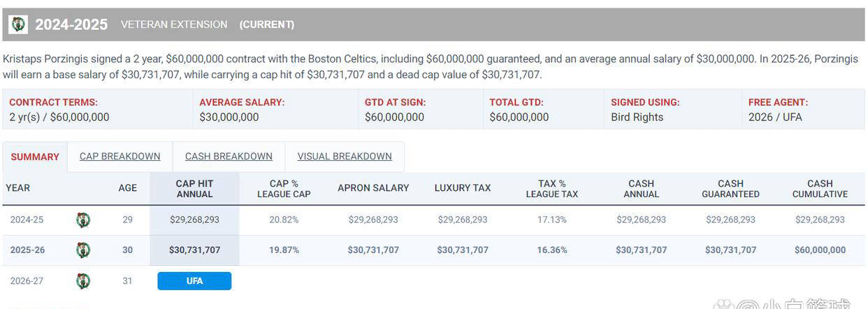Click the Celtics logo in 2025-26 row
The image size is (868, 309).
(83, 250)
